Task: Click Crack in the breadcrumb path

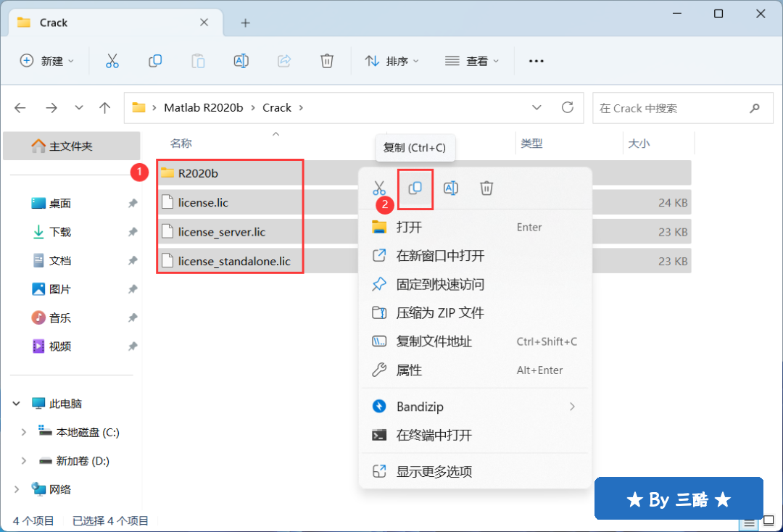Action: click(277, 108)
